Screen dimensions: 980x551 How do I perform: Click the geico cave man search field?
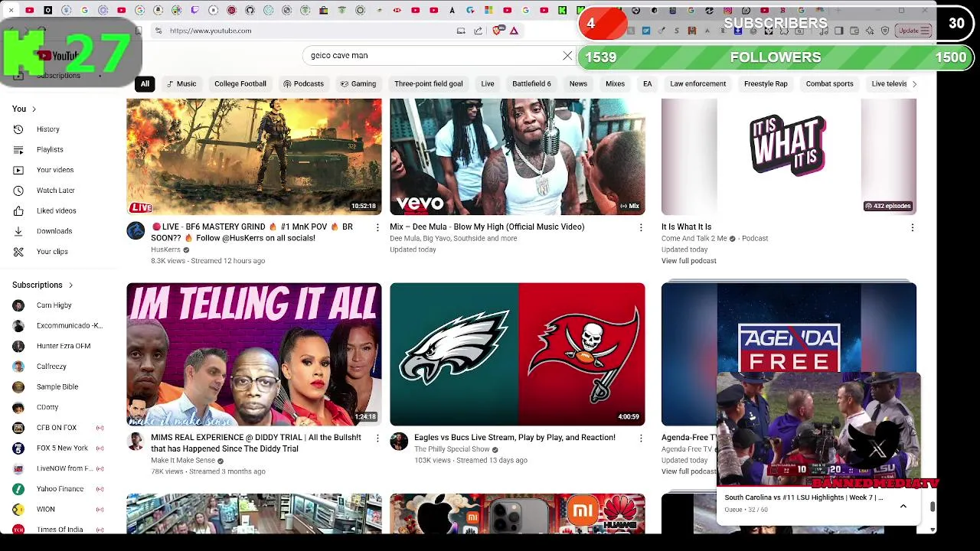[433, 56]
